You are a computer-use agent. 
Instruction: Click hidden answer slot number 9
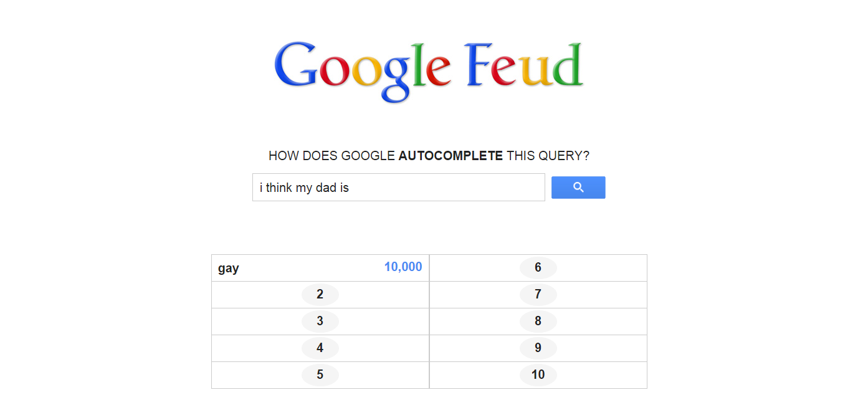coord(538,348)
